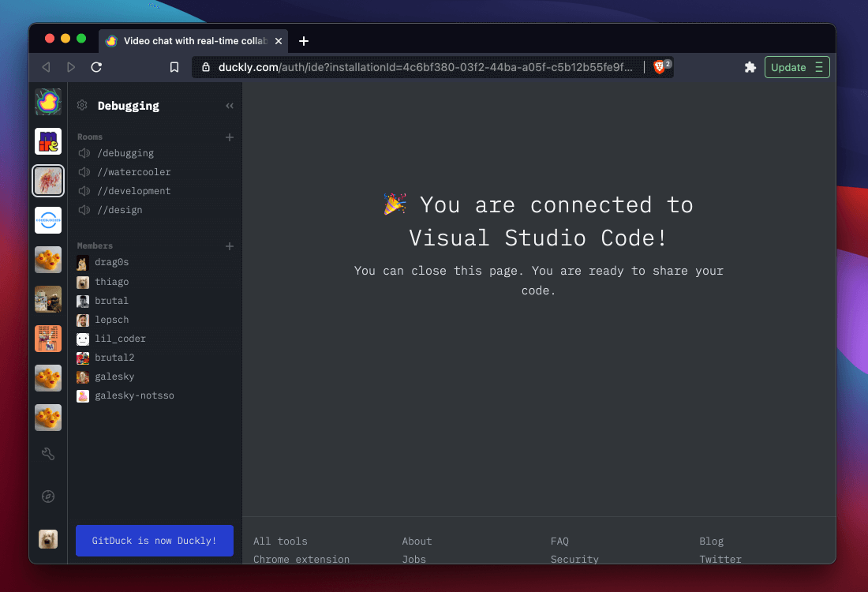Open the compass explore icon
868x592 pixels.
[x=48, y=496]
